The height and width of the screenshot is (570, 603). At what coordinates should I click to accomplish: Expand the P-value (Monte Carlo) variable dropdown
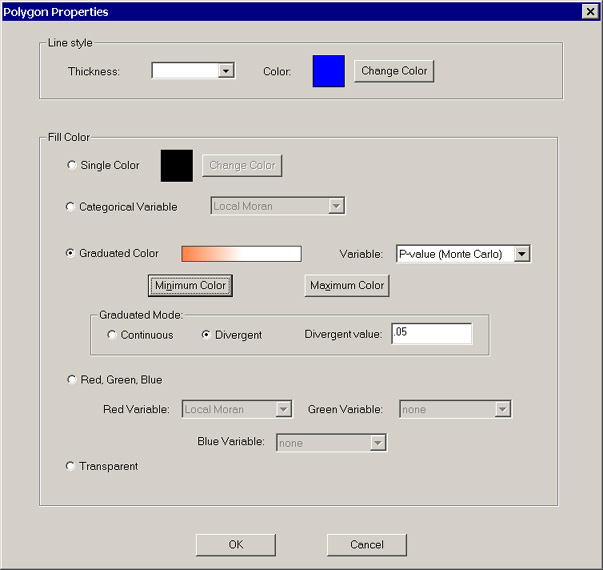pos(521,254)
